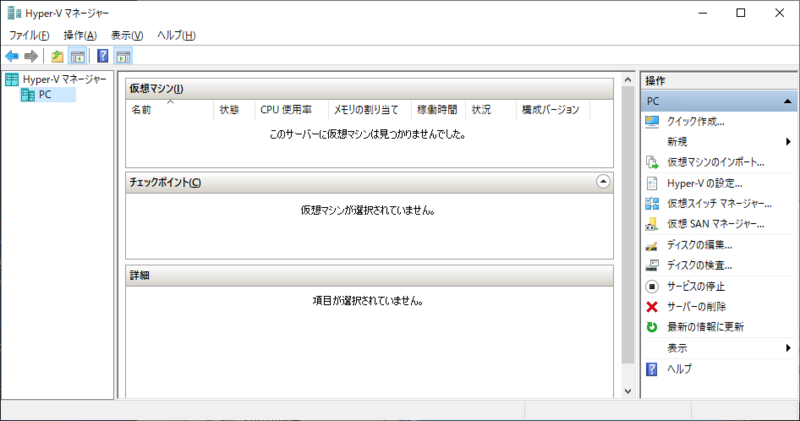Collapse the チェックポイント section chevron
800x421 pixels.
point(603,182)
